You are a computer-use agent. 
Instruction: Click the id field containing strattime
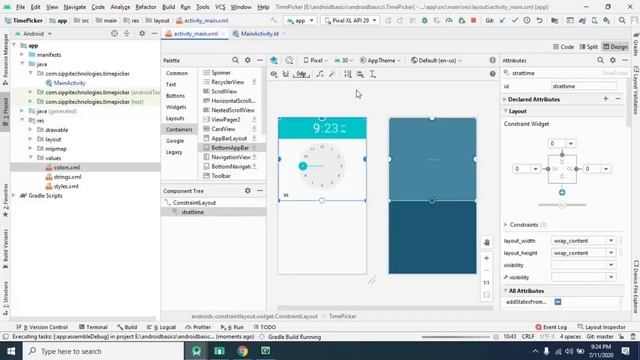pyautogui.click(x=584, y=86)
